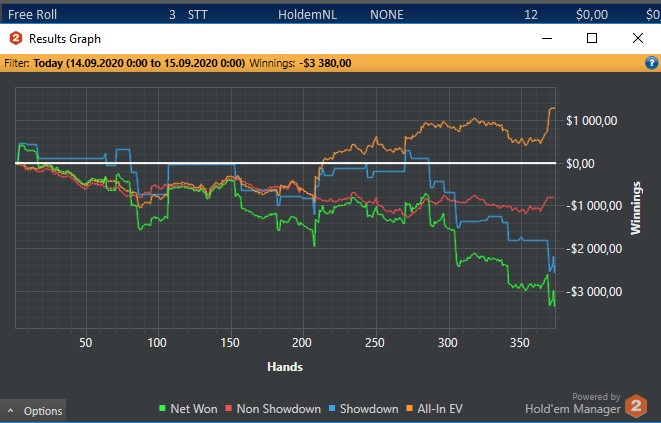The image size is (661, 423).
Task: Click the 50 hands axis tick label
Action: click(x=86, y=342)
